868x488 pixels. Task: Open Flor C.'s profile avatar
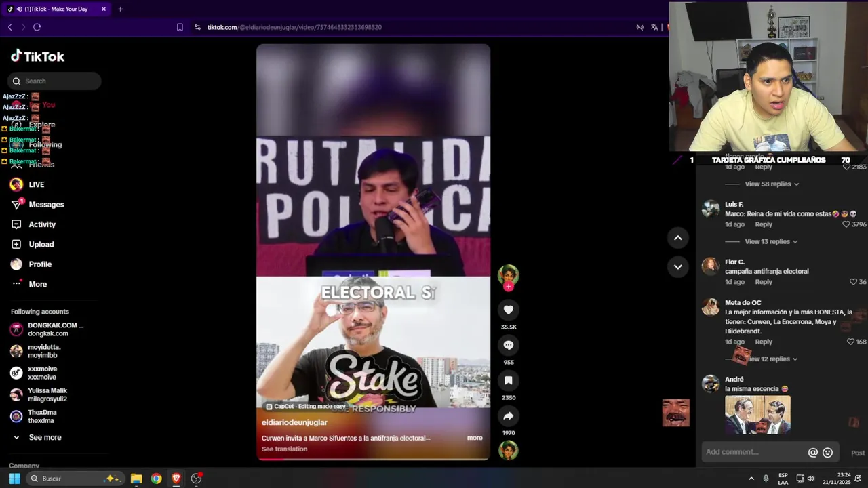coord(710,266)
